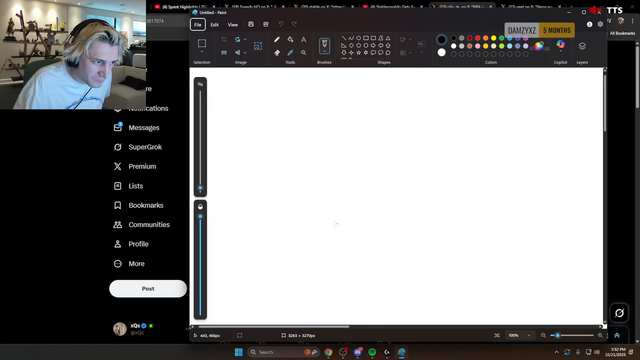Choose the oval shape
The image size is (640, 360).
(x=358, y=38)
